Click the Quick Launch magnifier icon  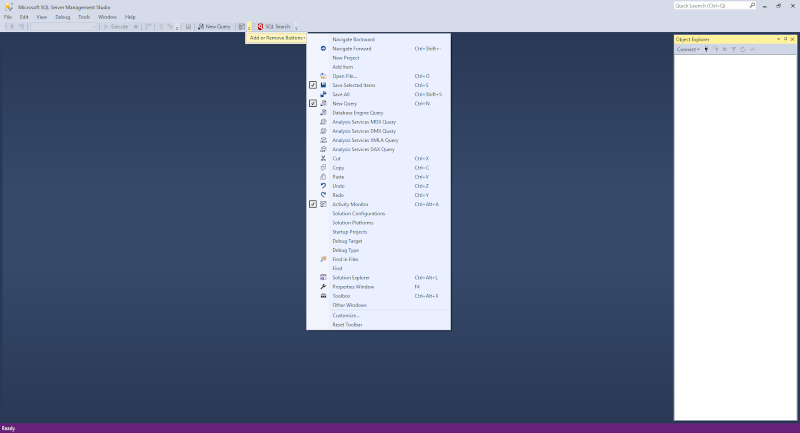tap(752, 6)
